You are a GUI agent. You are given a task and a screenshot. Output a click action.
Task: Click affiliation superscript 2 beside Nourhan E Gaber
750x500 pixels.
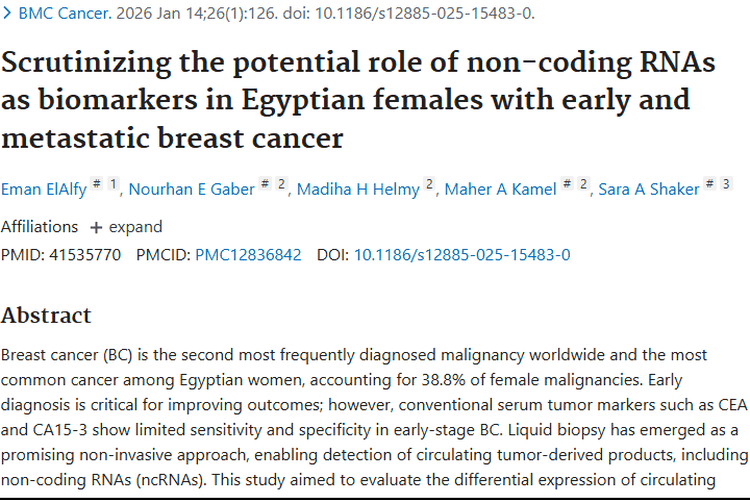pyautogui.click(x=282, y=183)
